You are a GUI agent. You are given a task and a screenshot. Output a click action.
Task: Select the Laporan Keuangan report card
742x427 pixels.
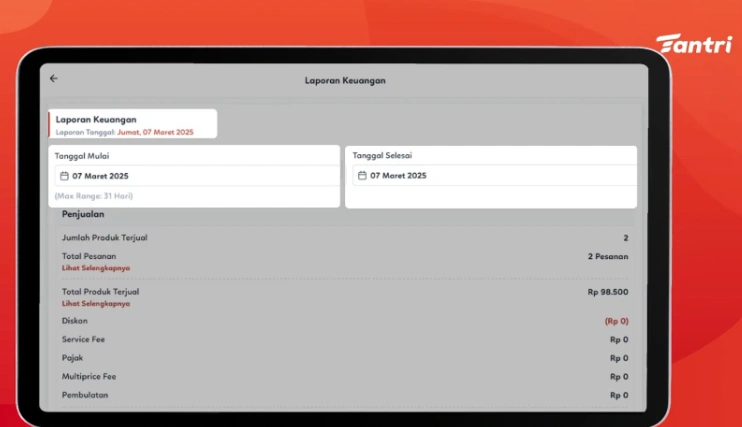[133, 124]
